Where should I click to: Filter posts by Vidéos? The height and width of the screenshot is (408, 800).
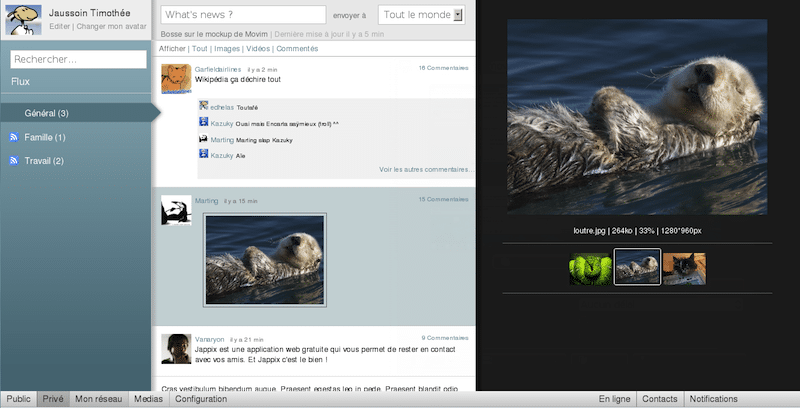258,48
